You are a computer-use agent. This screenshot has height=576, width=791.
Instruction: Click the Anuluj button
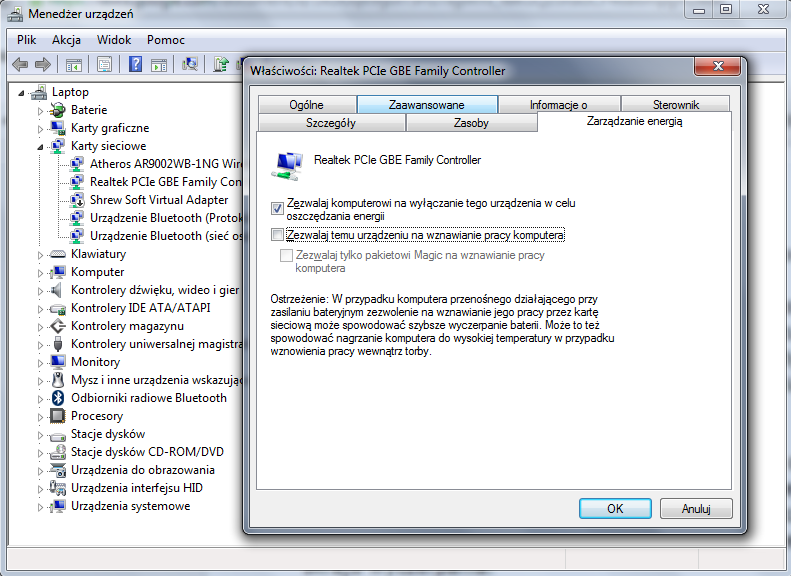coord(696,508)
